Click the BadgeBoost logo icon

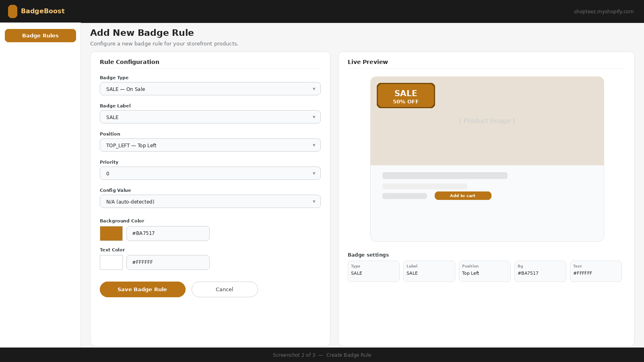(x=12, y=11)
